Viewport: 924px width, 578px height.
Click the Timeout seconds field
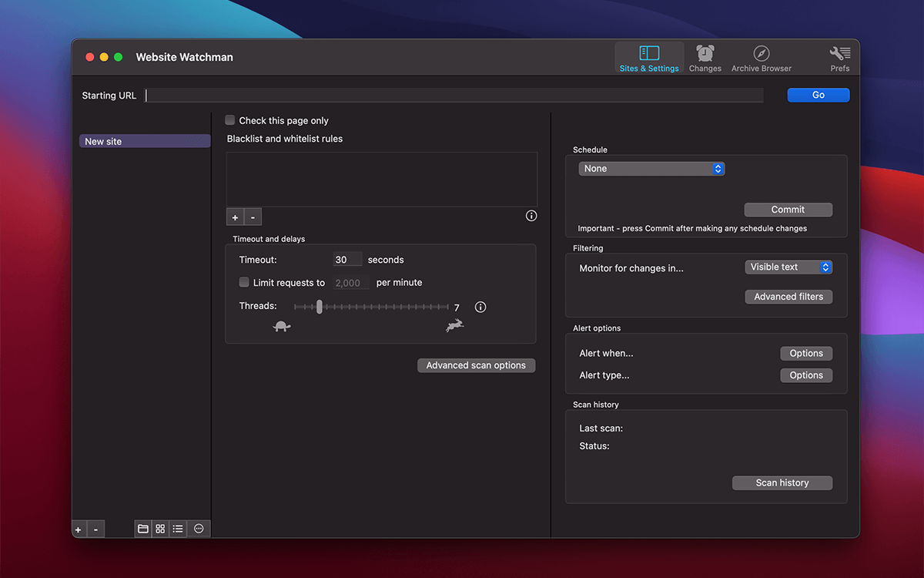(347, 260)
